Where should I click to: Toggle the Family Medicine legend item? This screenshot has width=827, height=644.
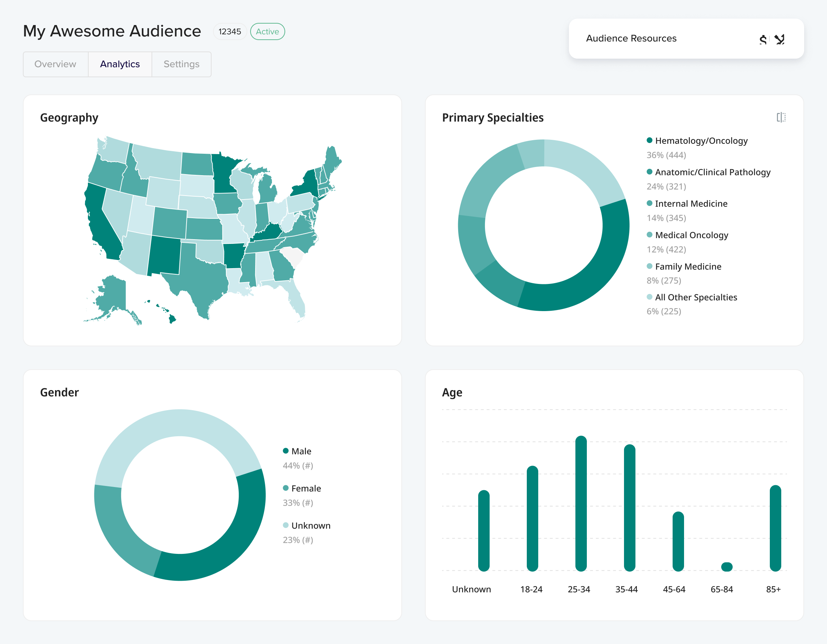(688, 266)
